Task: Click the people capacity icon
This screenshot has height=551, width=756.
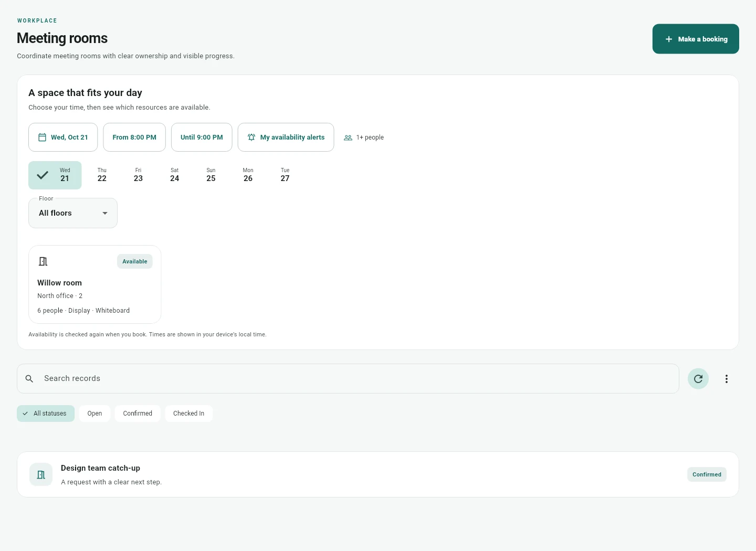Action: 348,137
